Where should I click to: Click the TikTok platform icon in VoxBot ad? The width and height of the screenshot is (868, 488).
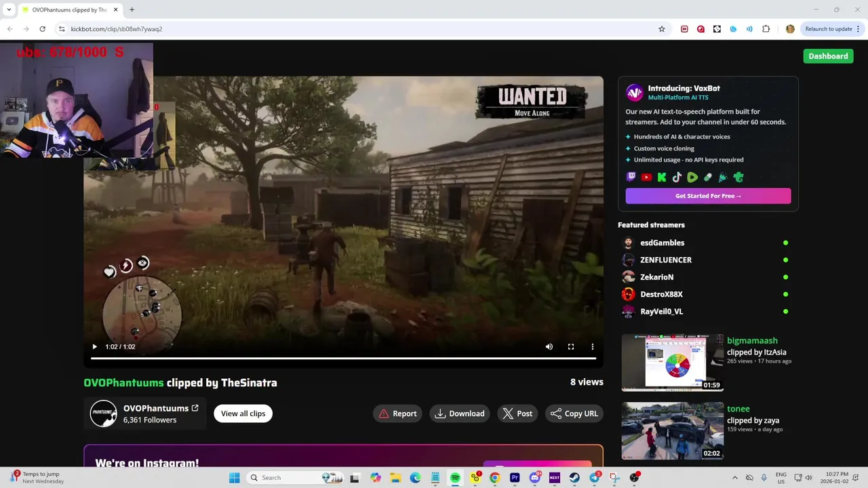(x=677, y=177)
